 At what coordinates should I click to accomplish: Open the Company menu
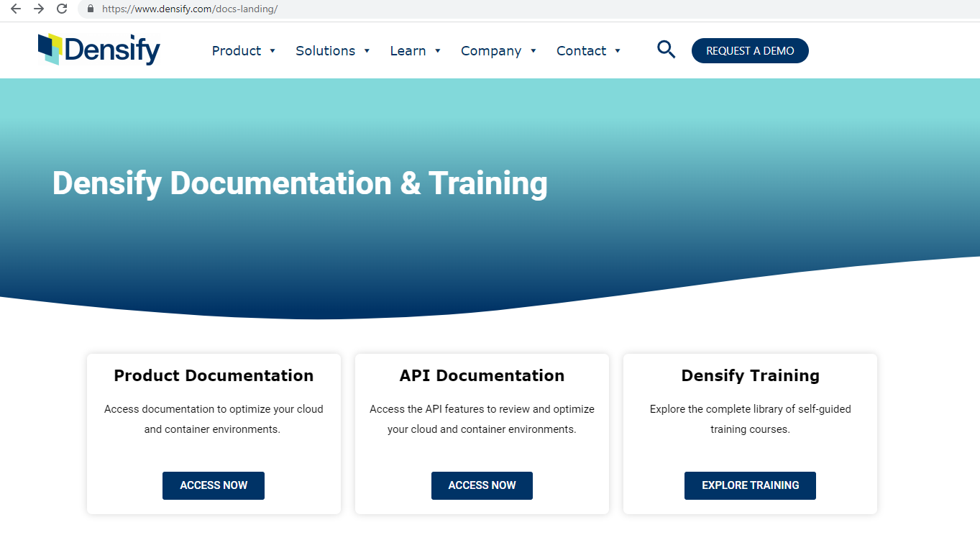[491, 51]
